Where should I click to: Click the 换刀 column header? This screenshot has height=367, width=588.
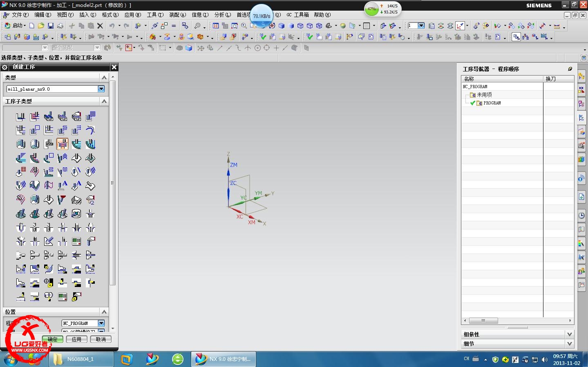pos(558,79)
